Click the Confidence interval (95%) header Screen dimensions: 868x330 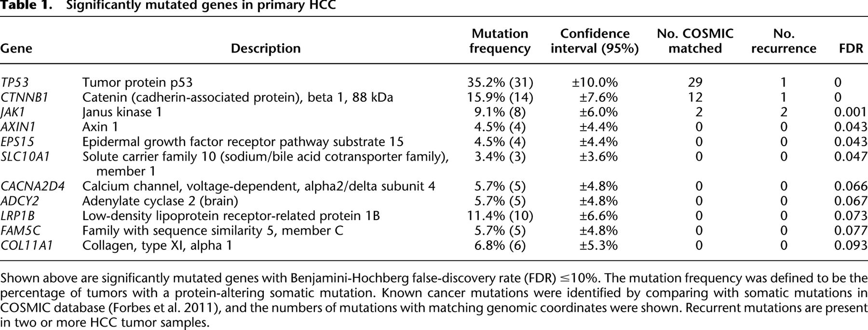(595, 41)
